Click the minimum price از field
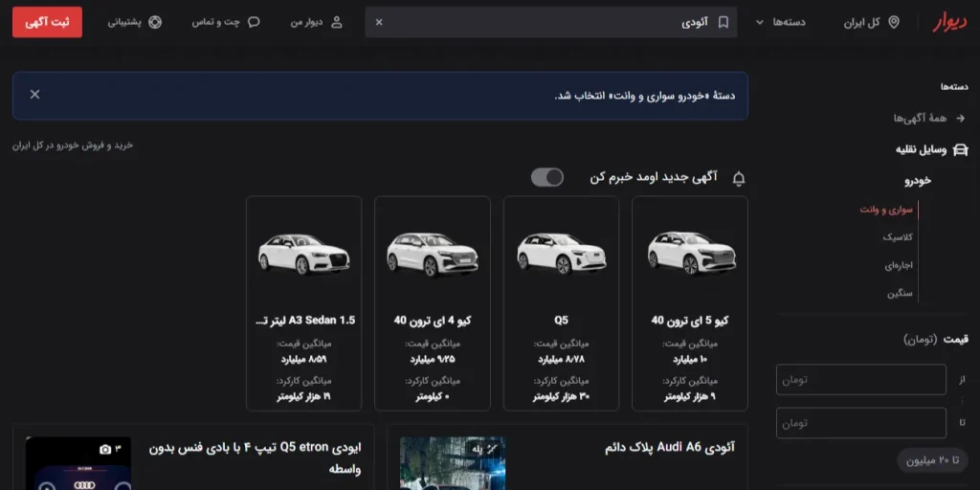The width and height of the screenshot is (980, 490). pyautogui.click(x=861, y=380)
